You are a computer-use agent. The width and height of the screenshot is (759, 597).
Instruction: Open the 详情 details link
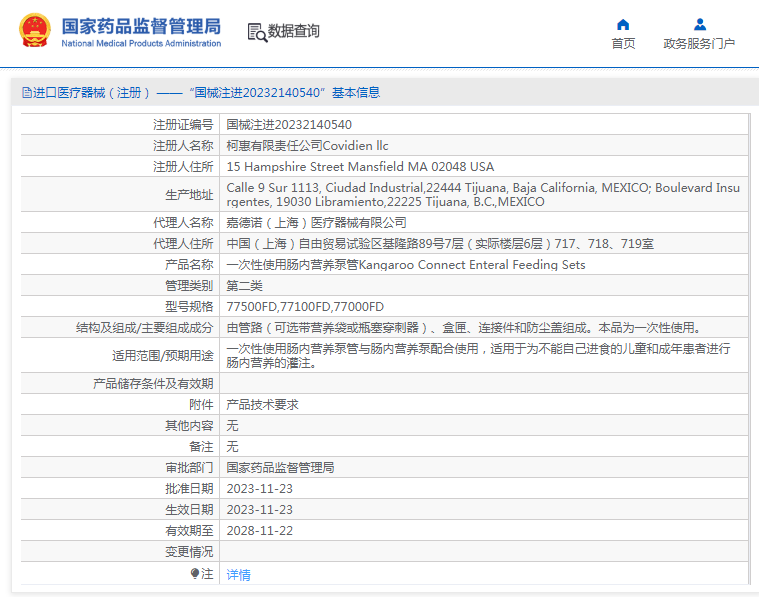tap(239, 575)
